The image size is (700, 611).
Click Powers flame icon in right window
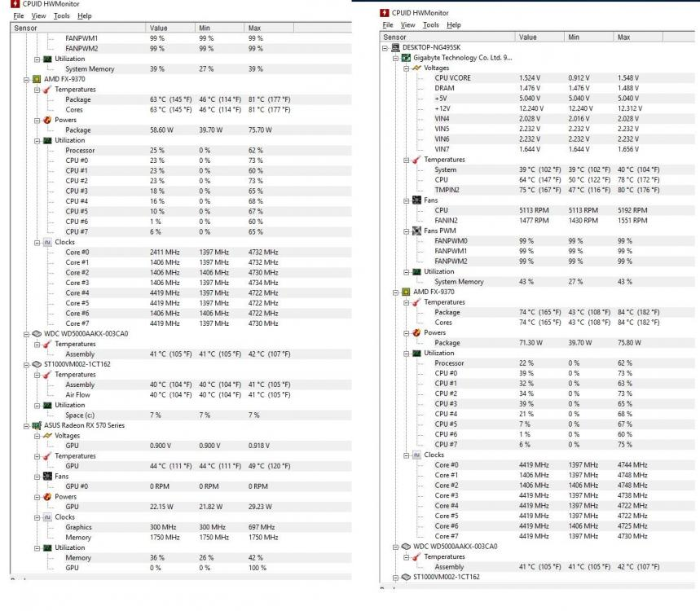(416, 332)
